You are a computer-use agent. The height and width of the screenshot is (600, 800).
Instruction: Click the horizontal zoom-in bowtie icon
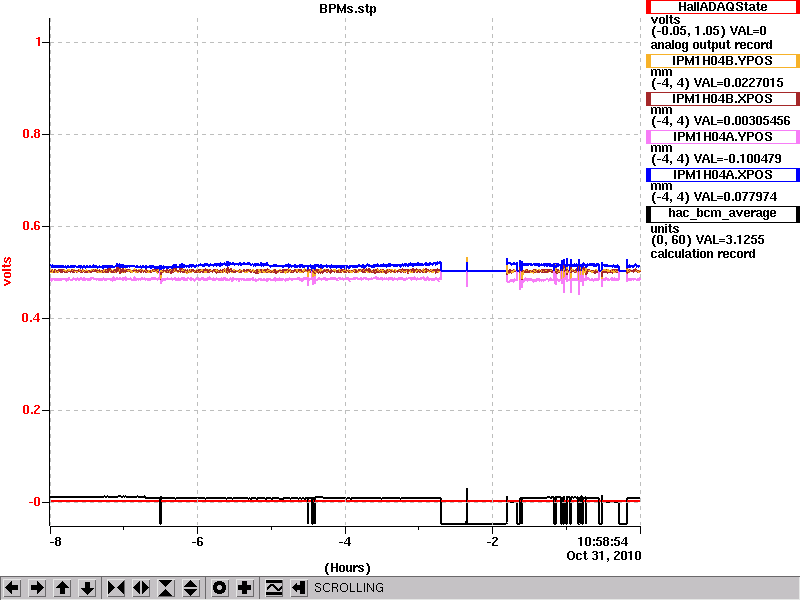pyautogui.click(x=116, y=588)
